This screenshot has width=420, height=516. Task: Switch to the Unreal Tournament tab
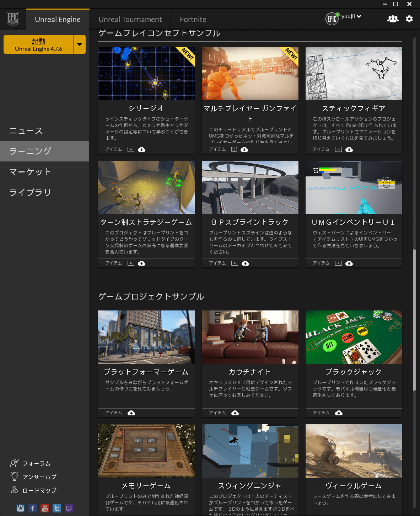click(130, 19)
